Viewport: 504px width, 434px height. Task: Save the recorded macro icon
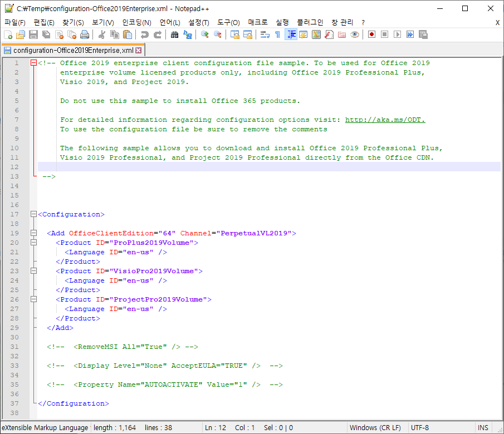point(423,34)
